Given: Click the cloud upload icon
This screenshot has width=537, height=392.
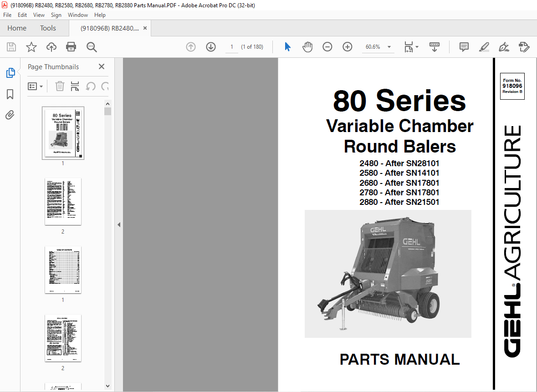Looking at the screenshot, I should tap(51, 47).
